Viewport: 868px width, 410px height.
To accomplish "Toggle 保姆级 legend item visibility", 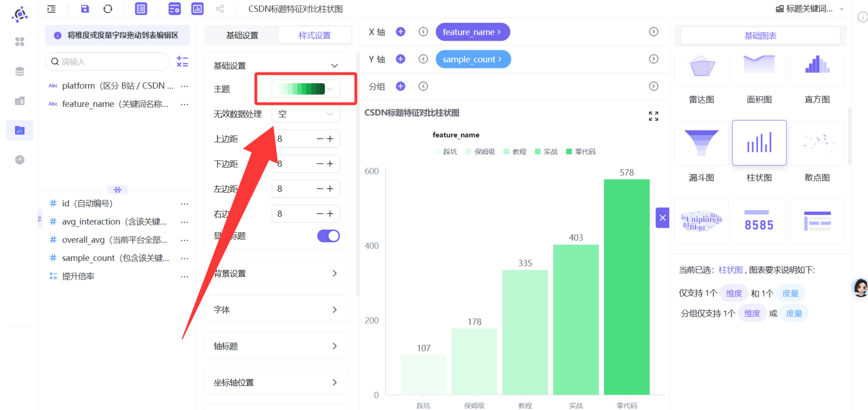I will [480, 151].
